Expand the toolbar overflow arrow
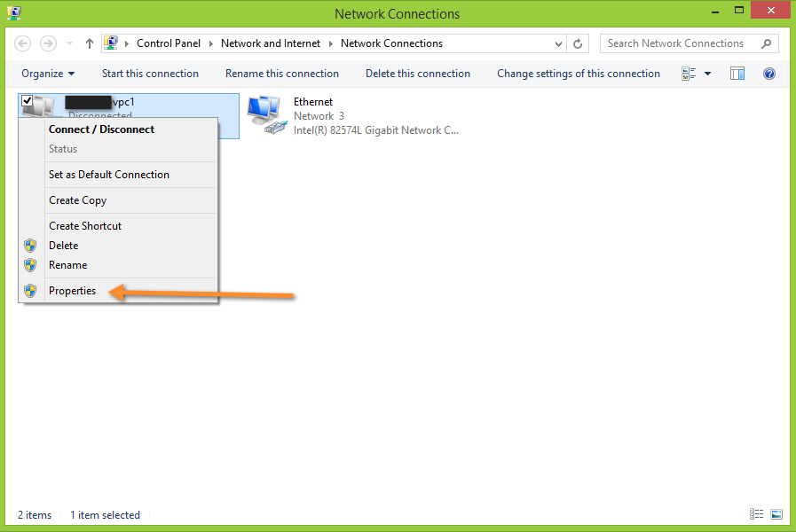 click(x=708, y=74)
